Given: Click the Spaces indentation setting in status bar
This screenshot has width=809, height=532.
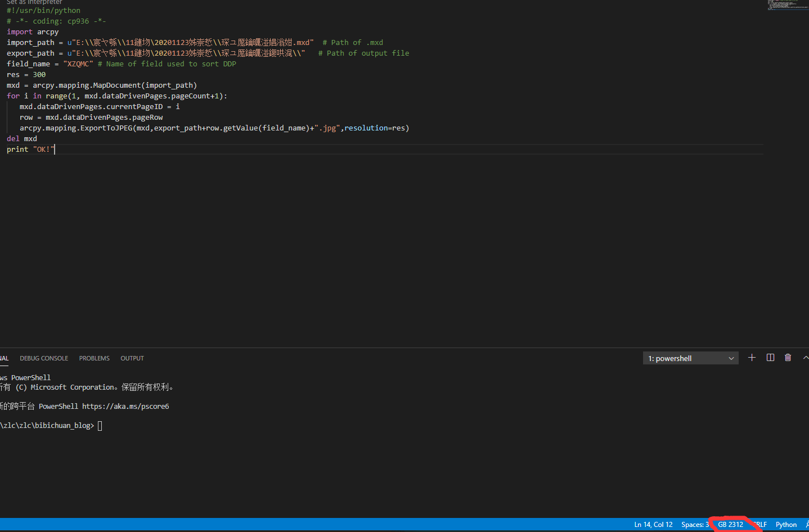Looking at the screenshot, I should point(694,525).
